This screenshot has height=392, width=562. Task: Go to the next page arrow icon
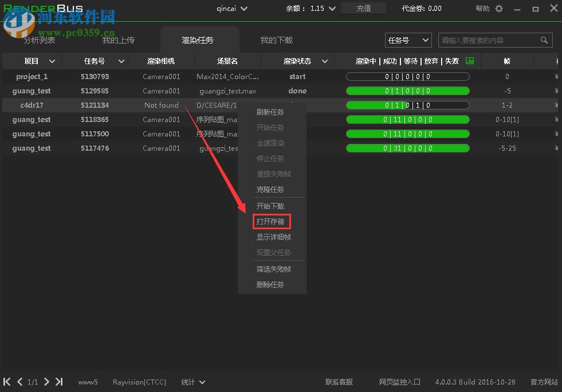coord(47,382)
